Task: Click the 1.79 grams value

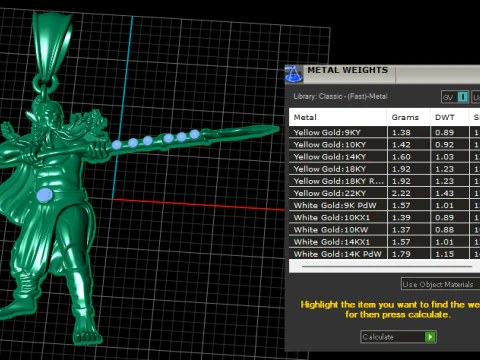Action: (401, 254)
